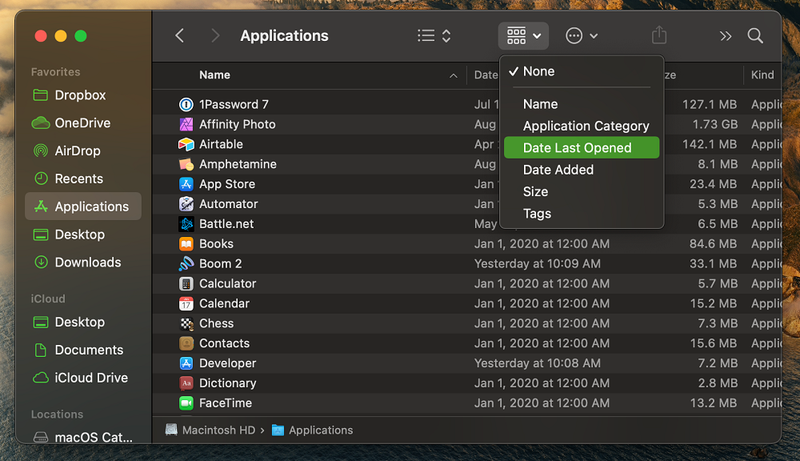
Task: Group items by Application Category
Action: click(585, 126)
